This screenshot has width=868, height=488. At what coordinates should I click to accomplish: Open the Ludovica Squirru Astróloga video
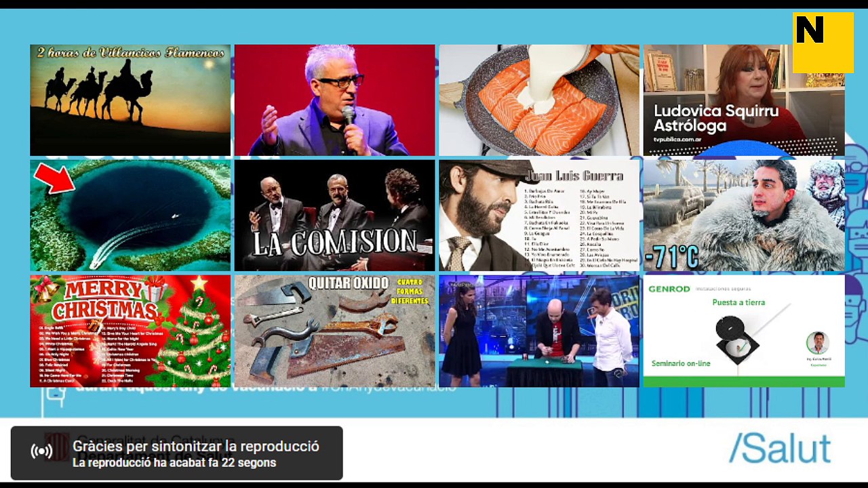tap(744, 100)
